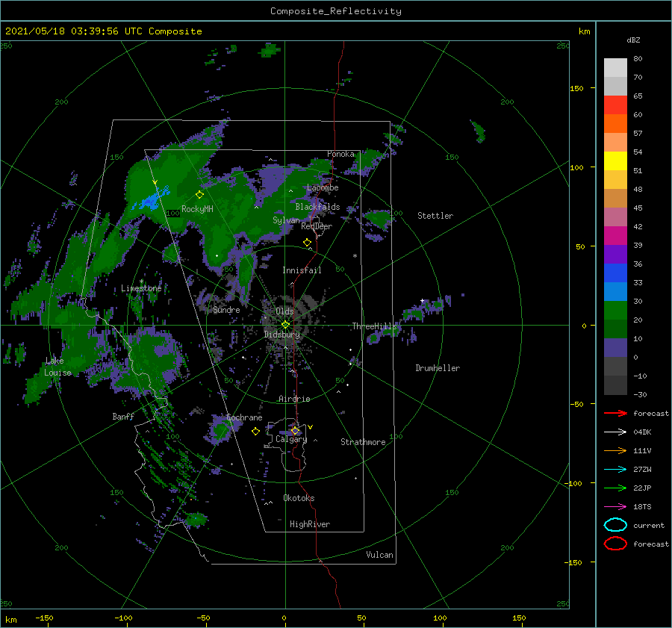The image size is (672, 628).
Task: Click the 18TS legend text
Action: pyautogui.click(x=642, y=506)
